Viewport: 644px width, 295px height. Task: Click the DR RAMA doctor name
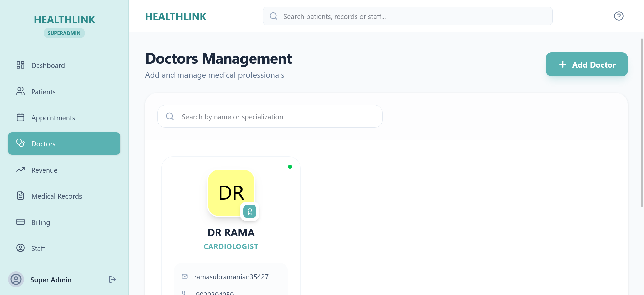point(231,232)
